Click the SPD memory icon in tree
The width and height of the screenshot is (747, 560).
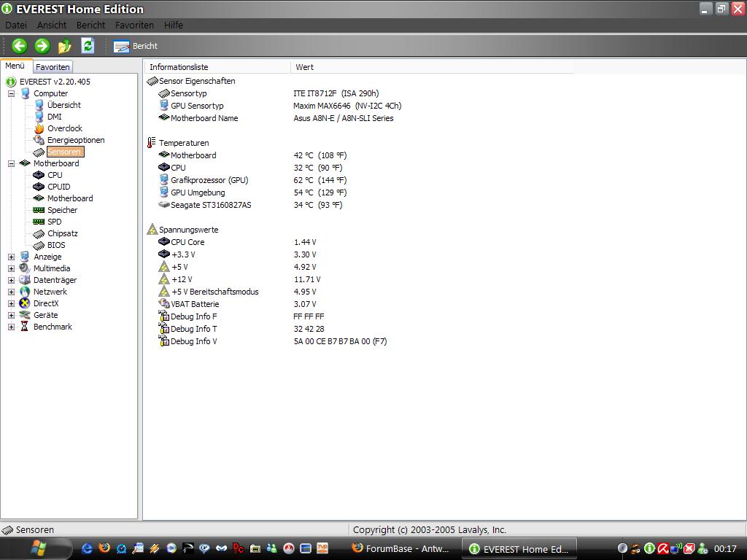(x=39, y=222)
